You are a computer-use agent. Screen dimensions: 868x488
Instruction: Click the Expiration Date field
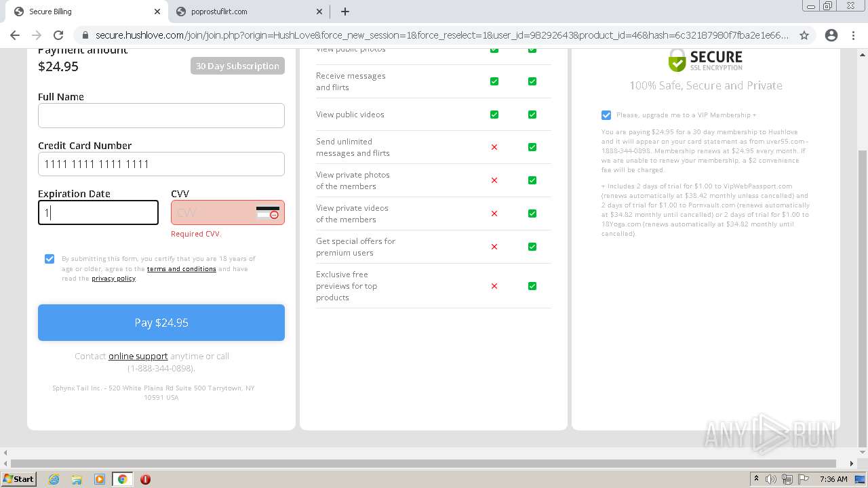98,213
